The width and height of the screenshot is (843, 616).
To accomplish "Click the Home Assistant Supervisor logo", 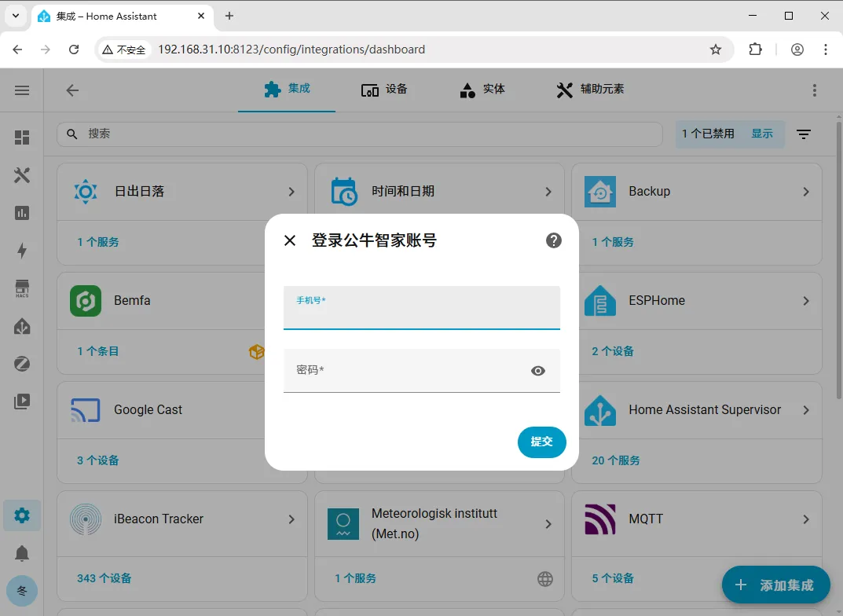I will pos(600,410).
